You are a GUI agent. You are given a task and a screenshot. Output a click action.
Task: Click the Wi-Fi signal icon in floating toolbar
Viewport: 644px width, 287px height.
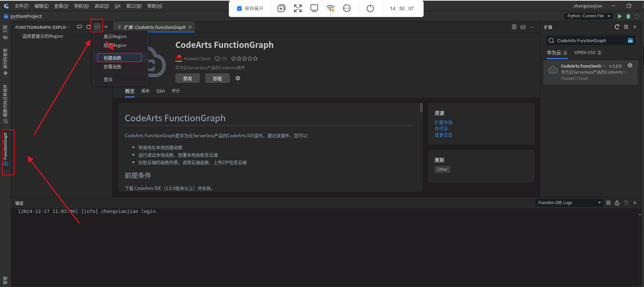coord(331,8)
